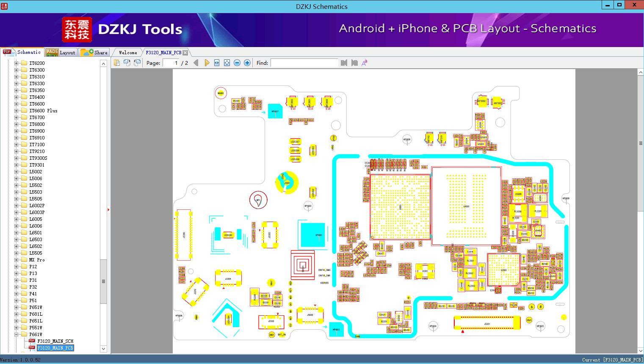The image size is (644, 364).
Task: Fit the page to width
Action: (217, 63)
